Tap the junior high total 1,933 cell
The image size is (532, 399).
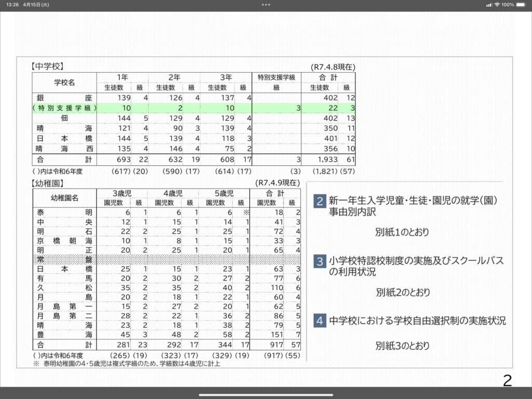(x=327, y=159)
